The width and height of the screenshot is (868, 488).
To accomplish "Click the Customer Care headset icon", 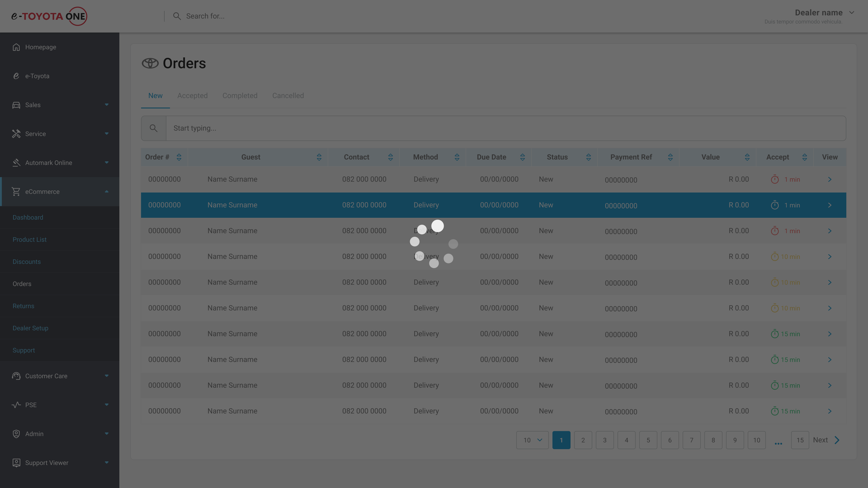I will 16,376.
